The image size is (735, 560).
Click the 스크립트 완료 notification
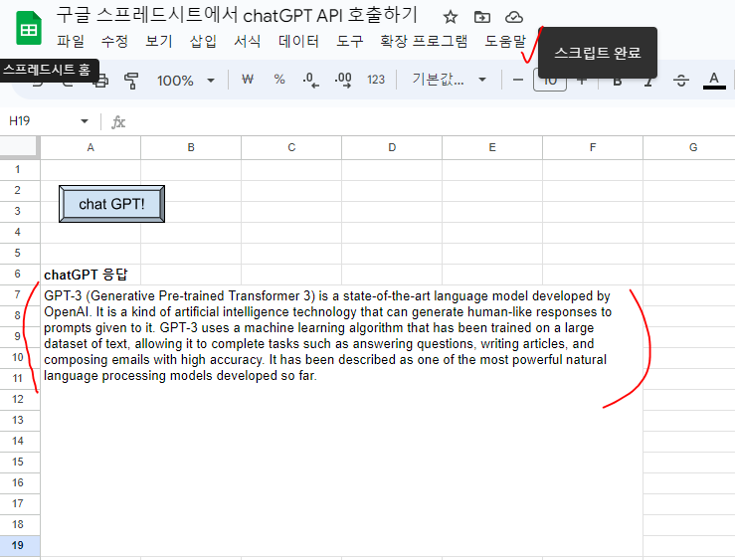click(x=598, y=53)
